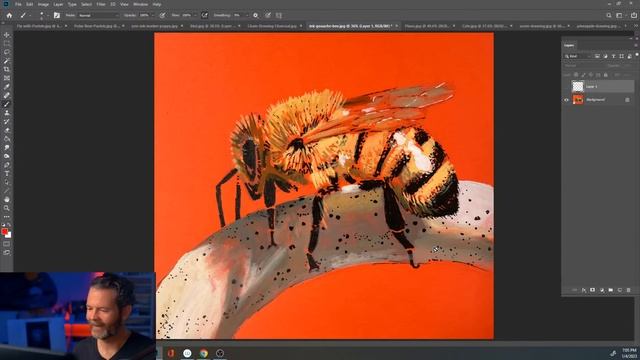The height and width of the screenshot is (360, 640).
Task: Turn layer filtering switch on/off
Action: pos(636,55)
